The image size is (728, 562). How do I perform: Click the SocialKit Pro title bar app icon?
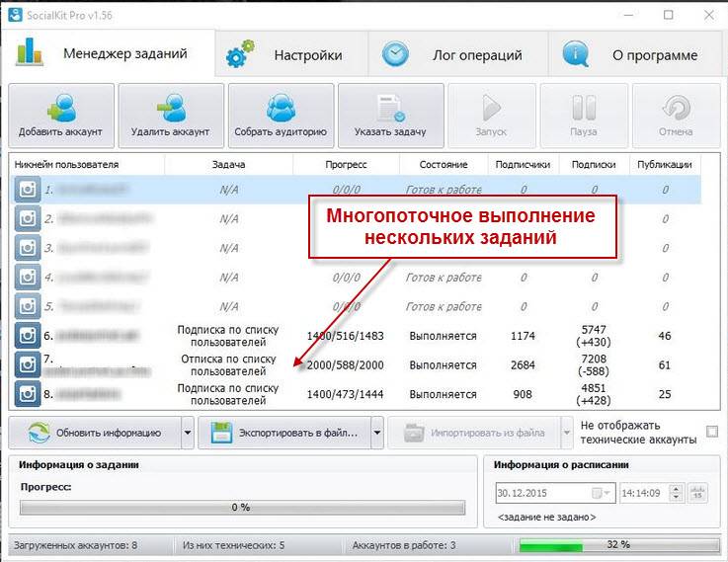tap(16, 15)
